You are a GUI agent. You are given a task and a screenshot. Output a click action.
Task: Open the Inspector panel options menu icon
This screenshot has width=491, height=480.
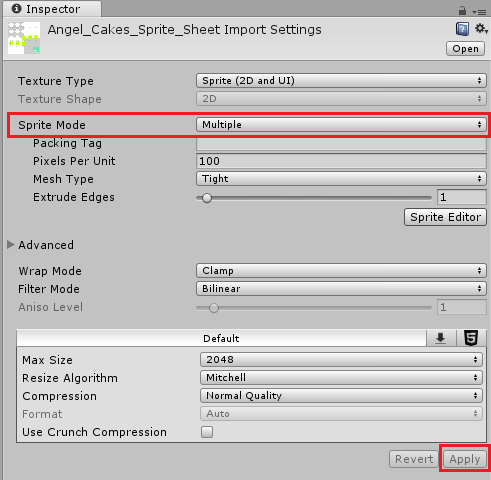tap(479, 12)
